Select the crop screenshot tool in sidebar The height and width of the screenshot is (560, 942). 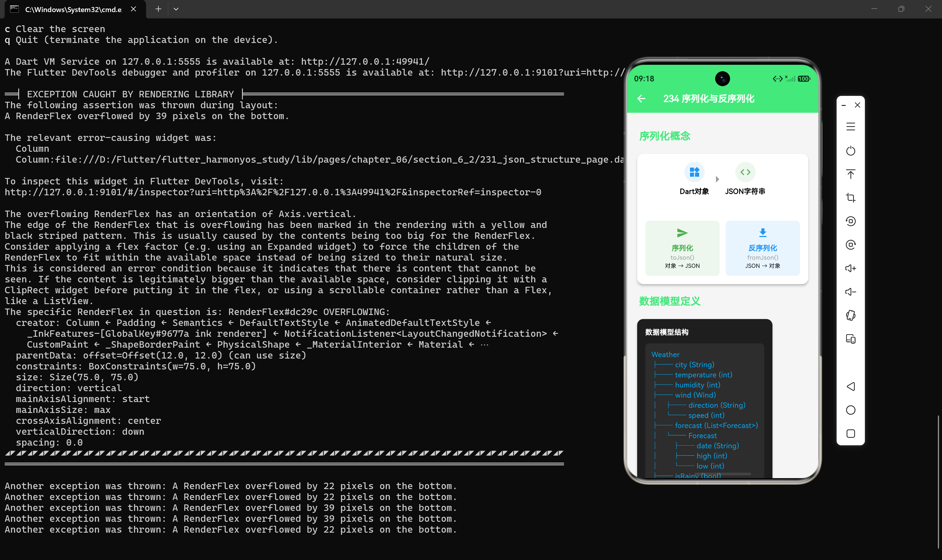[x=850, y=197]
